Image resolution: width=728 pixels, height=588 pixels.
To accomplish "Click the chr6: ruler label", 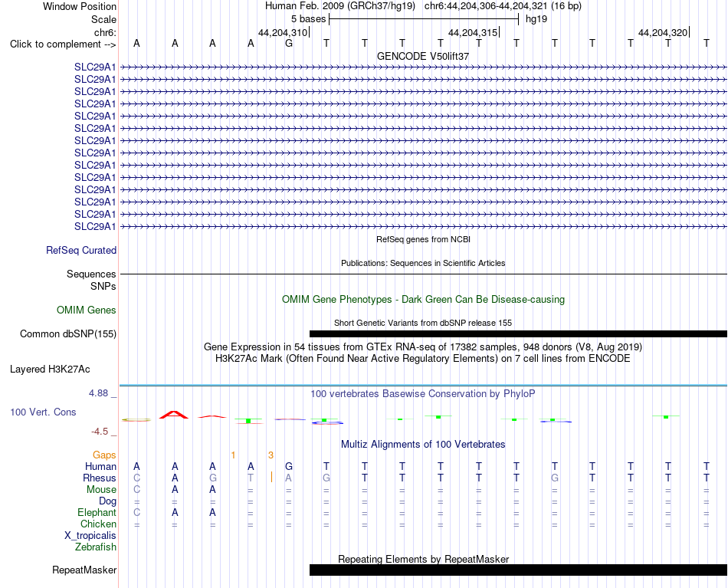I will (105, 32).
